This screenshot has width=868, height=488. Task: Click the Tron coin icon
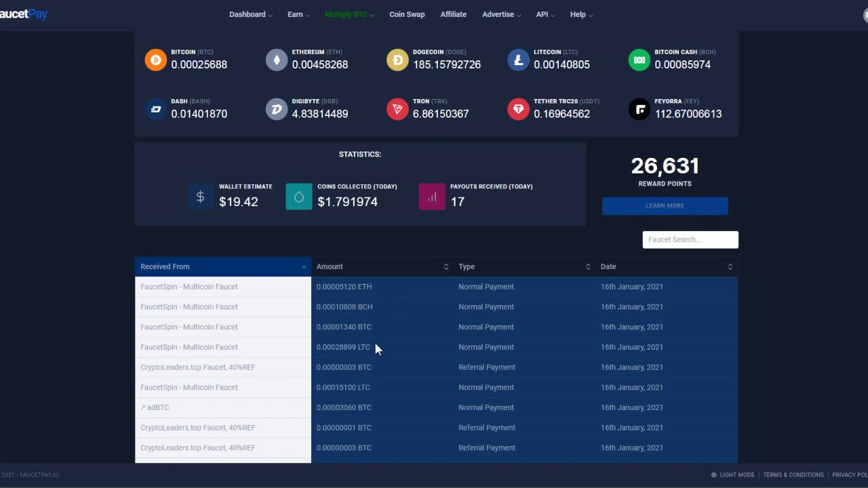point(397,109)
